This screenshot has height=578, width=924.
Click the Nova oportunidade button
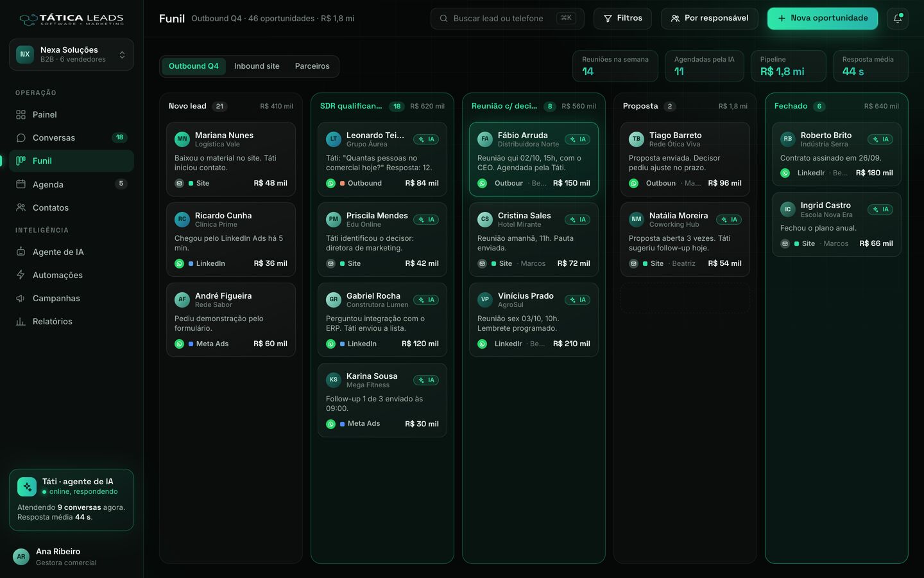(x=823, y=19)
